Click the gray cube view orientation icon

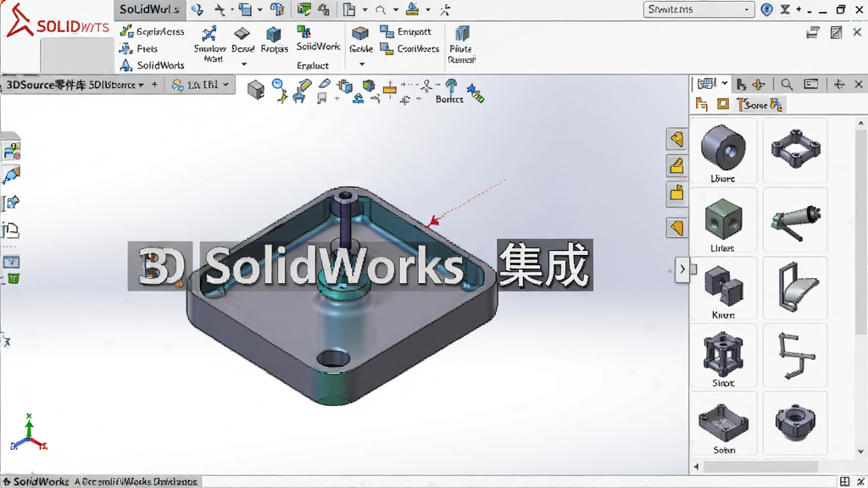[x=256, y=89]
